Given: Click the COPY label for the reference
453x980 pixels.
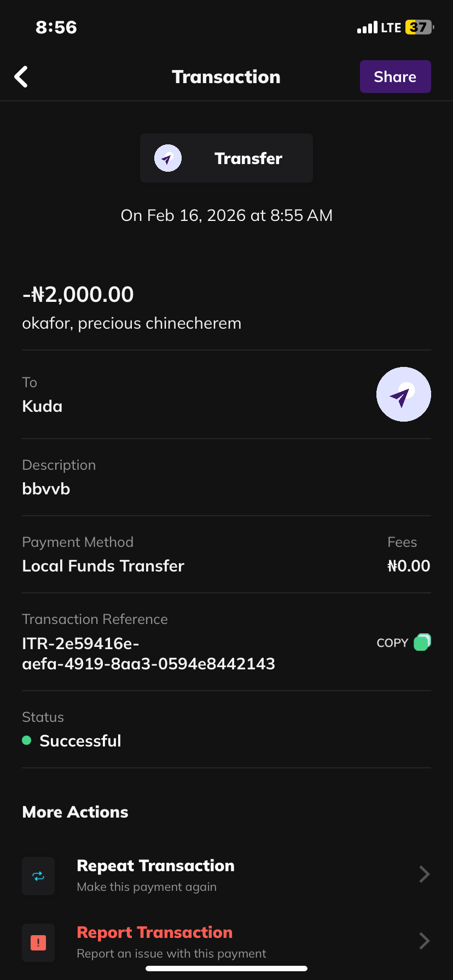Looking at the screenshot, I should point(392,643).
